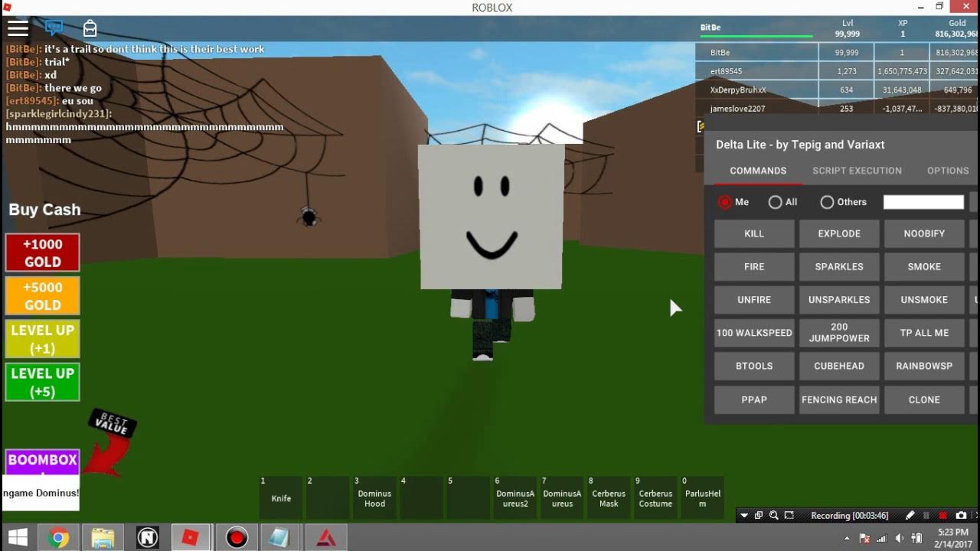Select ParlusHelm in hotbar slot 0
980x551 pixels.
pyautogui.click(x=703, y=497)
